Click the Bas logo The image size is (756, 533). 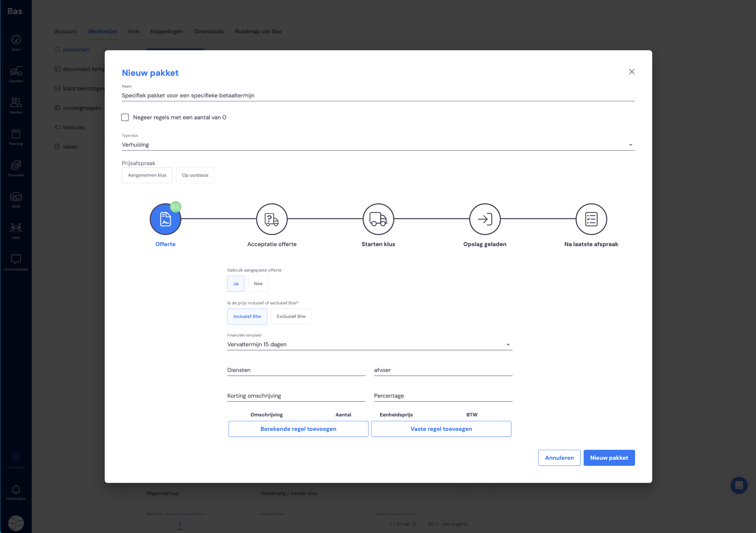(x=16, y=11)
